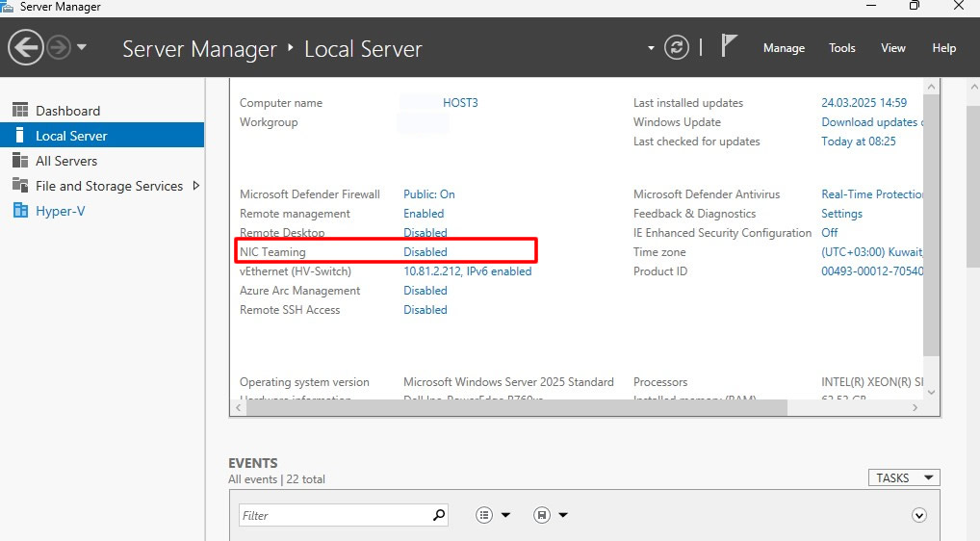
Task: Click the magnifier icon in Filter box
Action: [x=439, y=515]
